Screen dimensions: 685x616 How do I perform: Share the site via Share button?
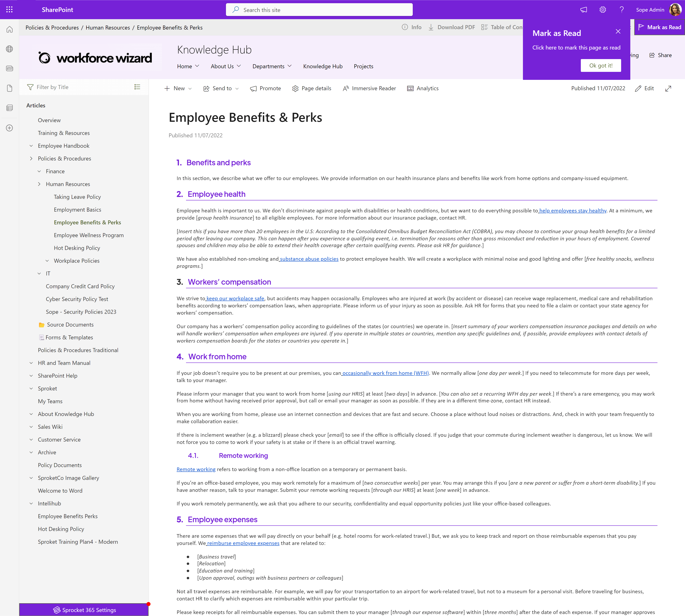click(660, 55)
